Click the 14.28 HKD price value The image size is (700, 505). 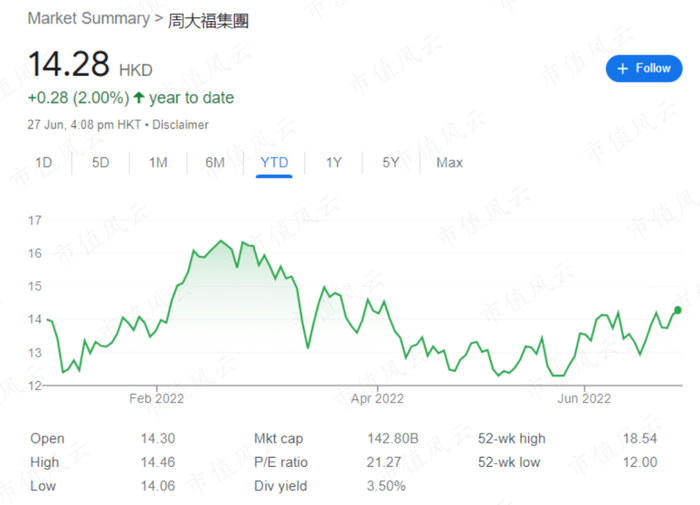(x=68, y=65)
